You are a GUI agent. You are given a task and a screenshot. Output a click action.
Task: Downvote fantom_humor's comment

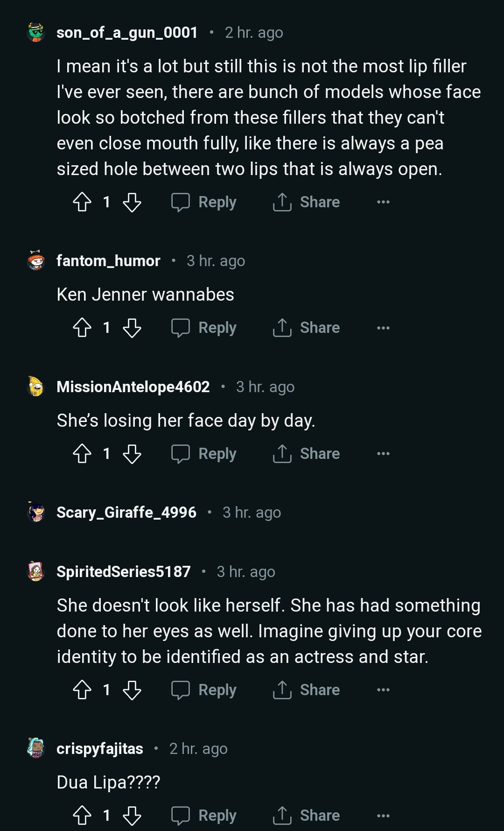click(132, 328)
